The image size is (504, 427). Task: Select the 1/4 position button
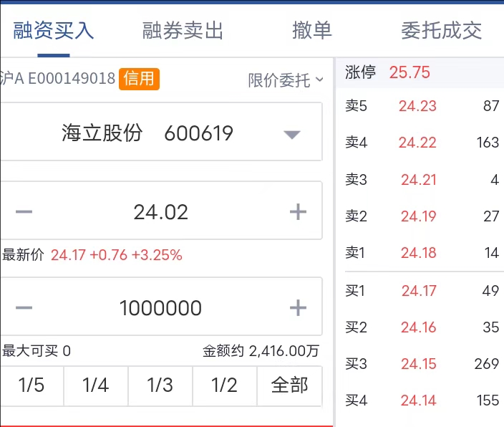click(96, 385)
